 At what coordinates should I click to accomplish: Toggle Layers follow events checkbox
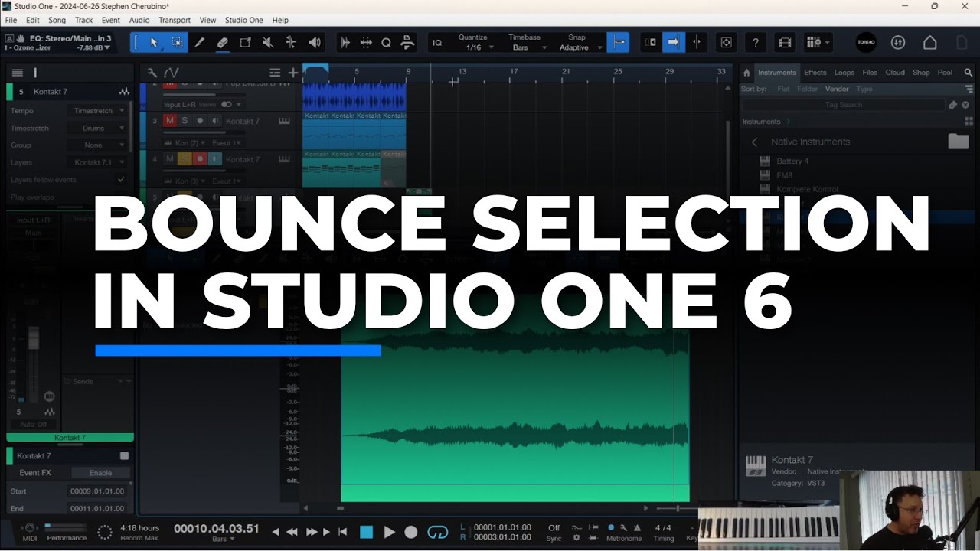tap(120, 180)
